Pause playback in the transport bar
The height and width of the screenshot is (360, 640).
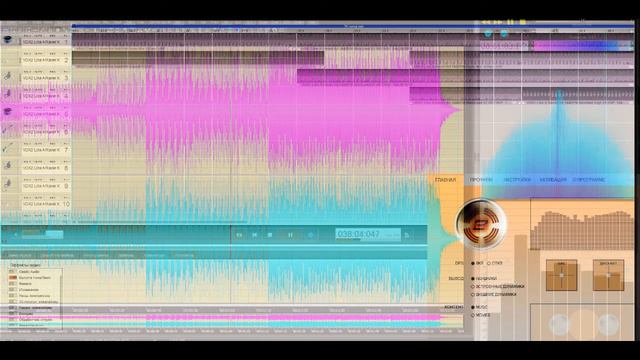tap(290, 235)
